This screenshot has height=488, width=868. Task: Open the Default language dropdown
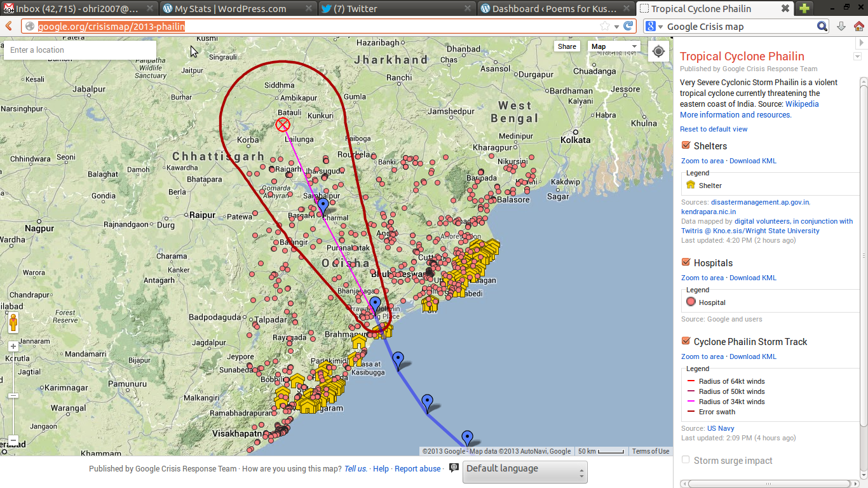524,471
